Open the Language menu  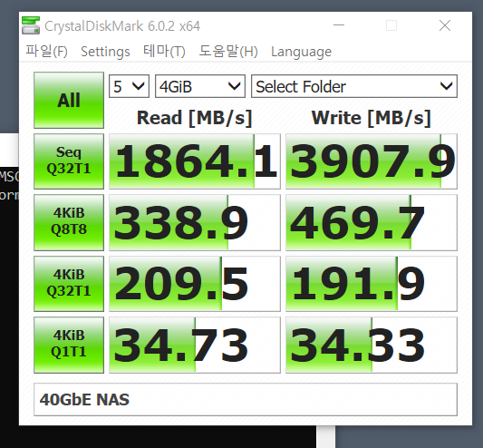[301, 52]
